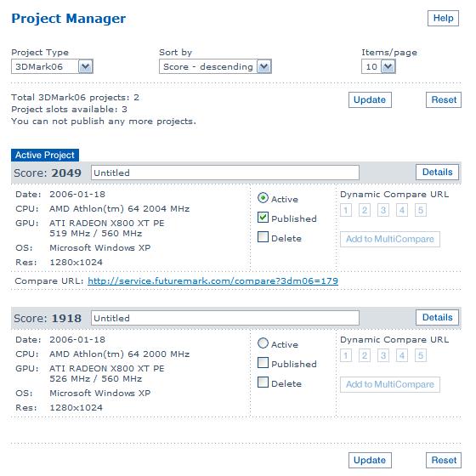This screenshot has width=476, height=476.
Task: Open Details for the score 2049 project
Action: point(437,172)
